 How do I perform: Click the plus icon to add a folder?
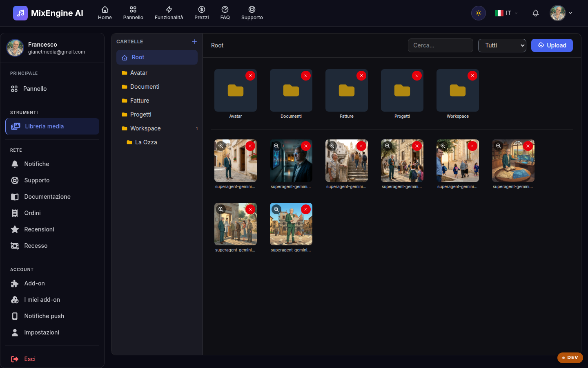[194, 42]
